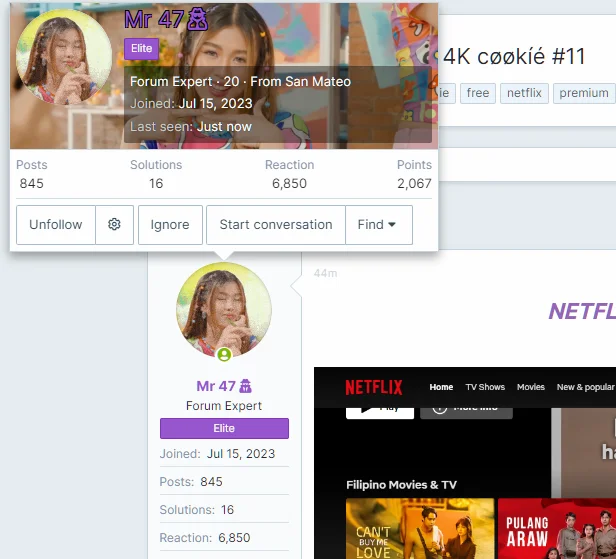Open Mr 47 name in profile popup
616x559 pixels.
154,19
